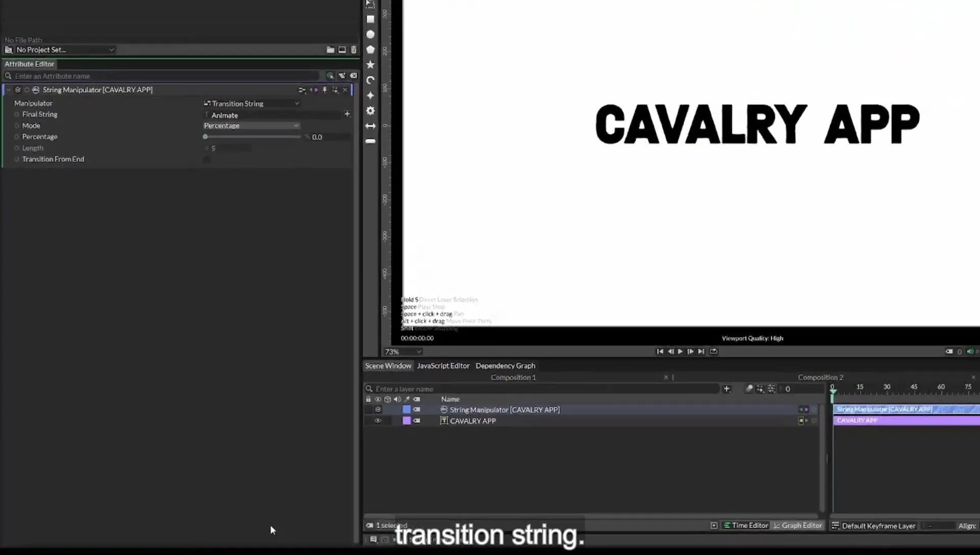
Task: Click the select-cursor icon in Scene Window toolbar
Action: coord(760,389)
